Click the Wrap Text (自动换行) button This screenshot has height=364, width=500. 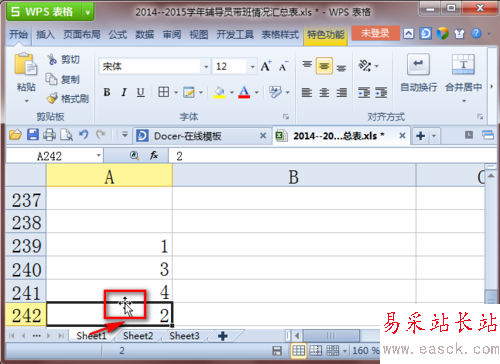(418, 73)
